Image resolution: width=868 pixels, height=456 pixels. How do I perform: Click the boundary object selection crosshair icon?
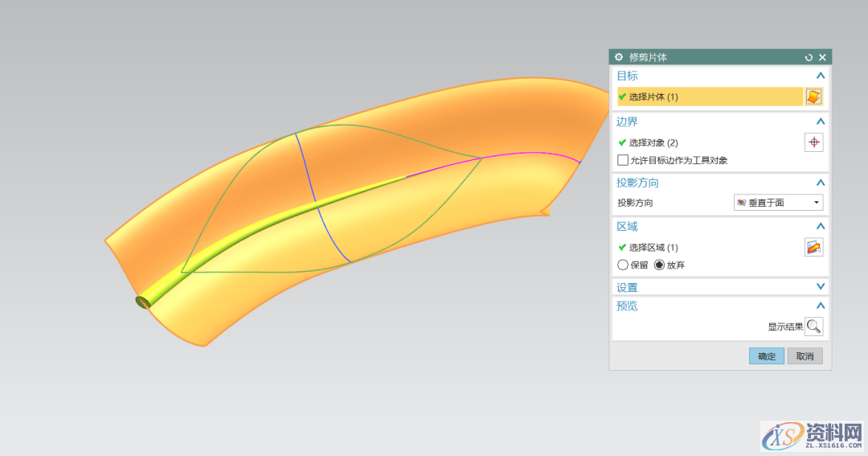[813, 142]
